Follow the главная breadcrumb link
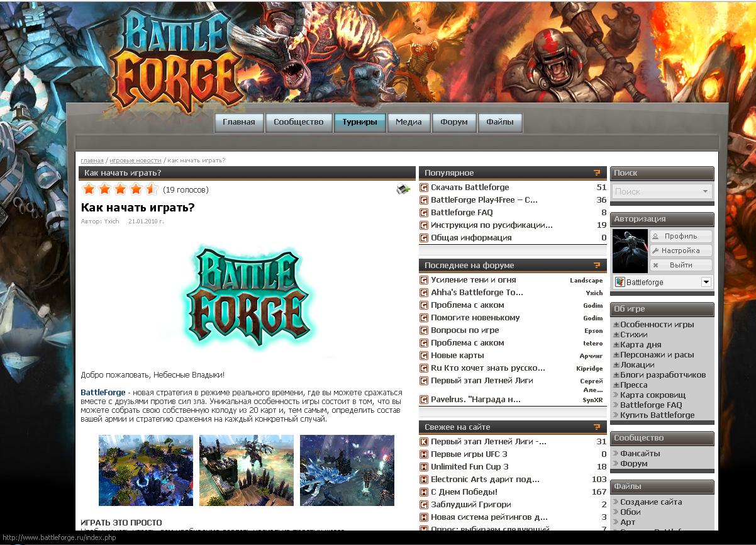 (92, 160)
